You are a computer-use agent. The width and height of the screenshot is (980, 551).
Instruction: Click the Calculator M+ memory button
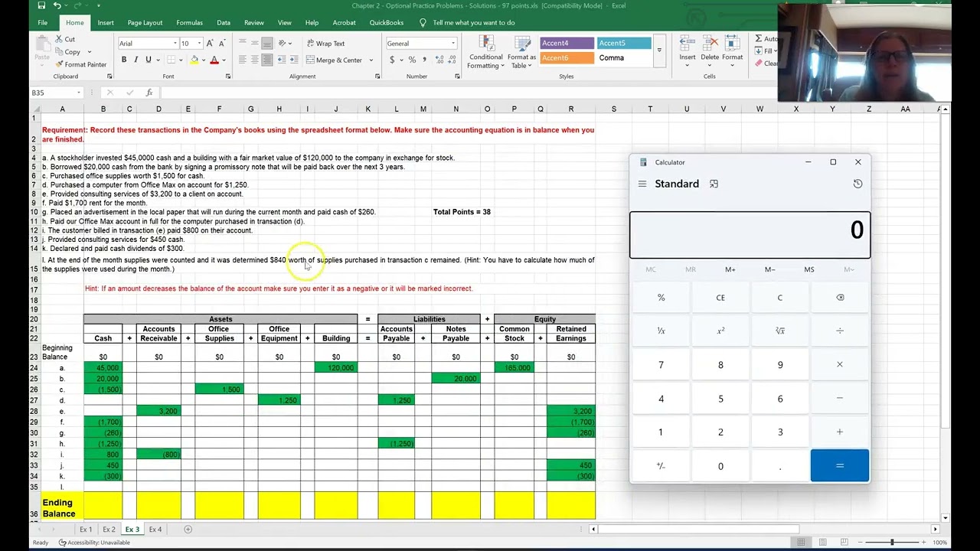click(730, 269)
